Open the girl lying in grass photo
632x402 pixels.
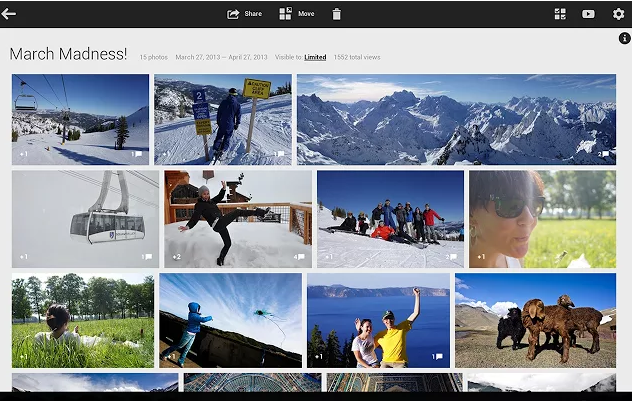click(82, 320)
